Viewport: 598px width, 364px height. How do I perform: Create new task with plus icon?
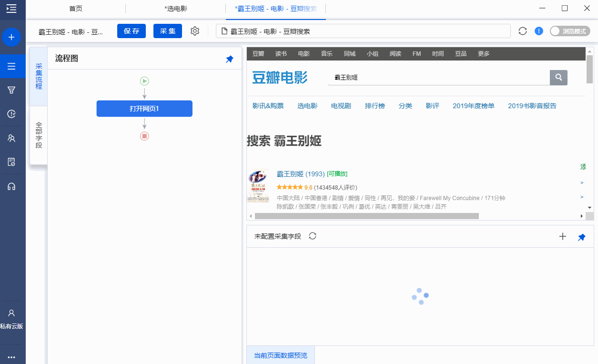pyautogui.click(x=11, y=37)
